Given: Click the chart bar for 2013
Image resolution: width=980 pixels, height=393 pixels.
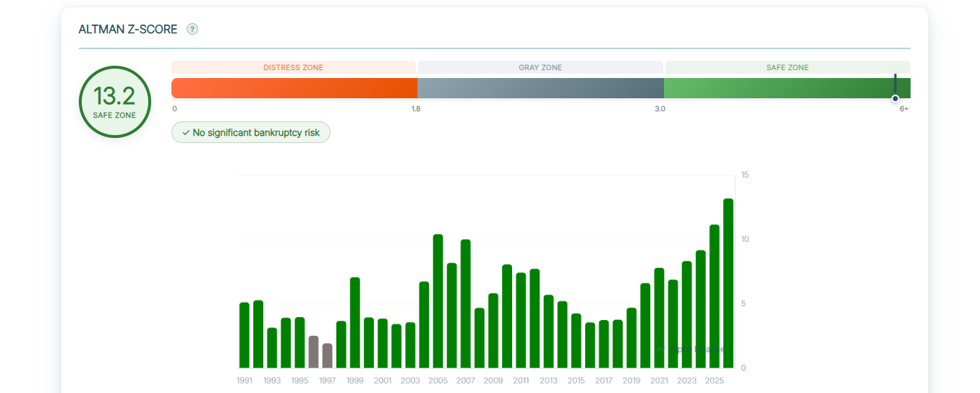Looking at the screenshot, I should 548,332.
